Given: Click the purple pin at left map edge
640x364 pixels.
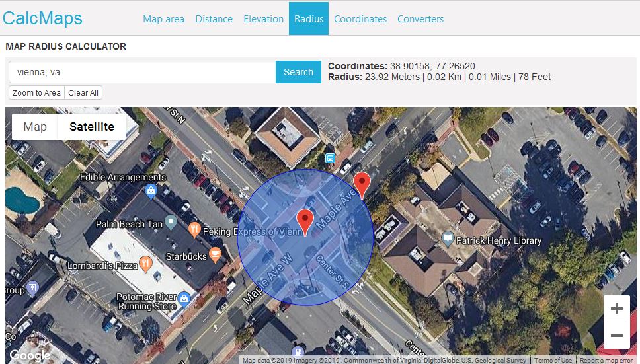Looking at the screenshot, I should click(32, 288).
